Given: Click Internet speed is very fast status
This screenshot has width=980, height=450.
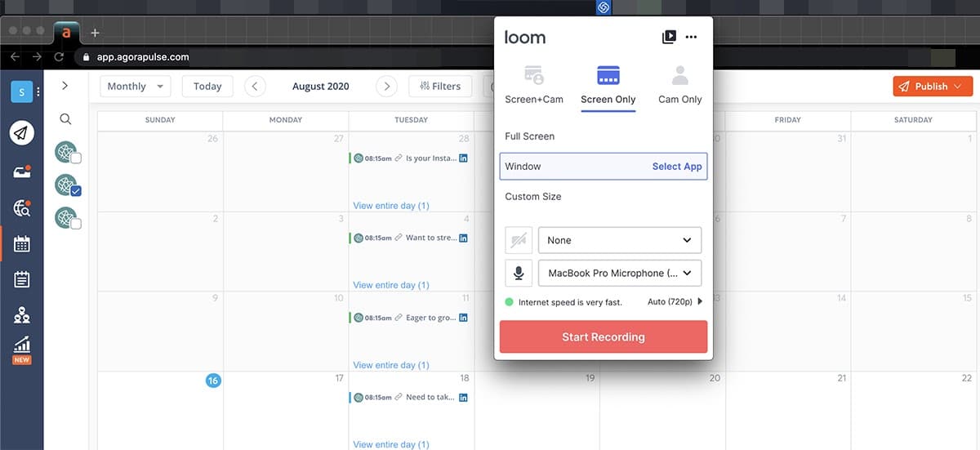Looking at the screenshot, I should [563, 302].
